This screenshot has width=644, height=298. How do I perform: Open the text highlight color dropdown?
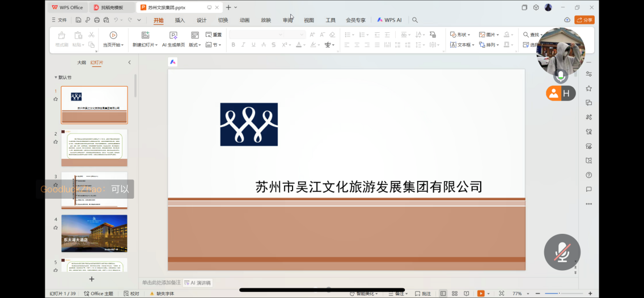[318, 45]
